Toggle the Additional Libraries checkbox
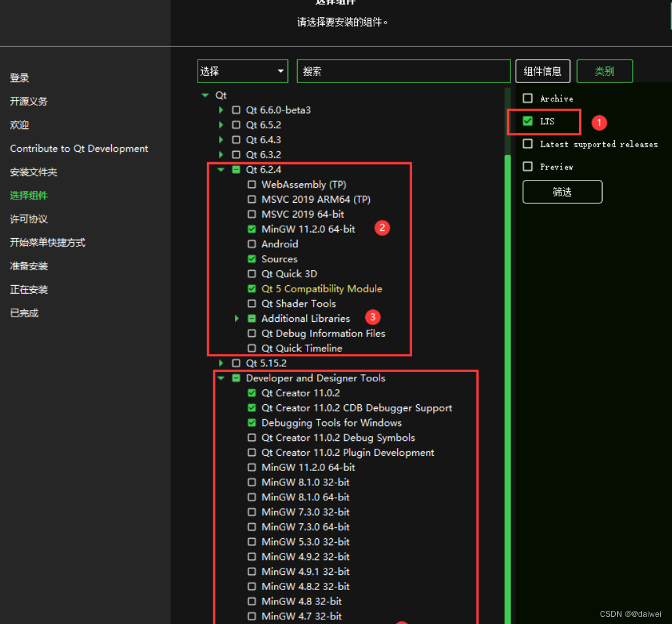This screenshot has width=672, height=624. (x=252, y=319)
